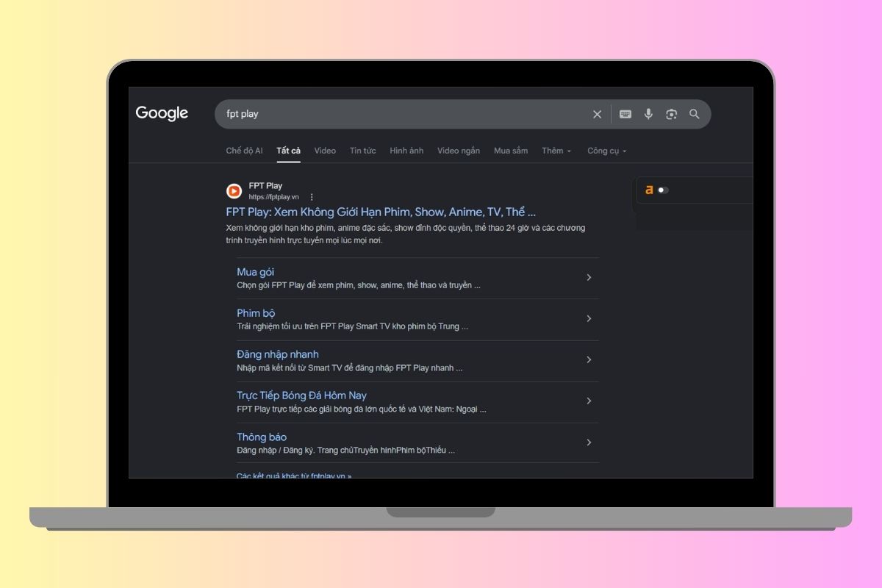Toggle the switch in the side panel
Image resolution: width=882 pixels, height=588 pixels.
tap(663, 190)
